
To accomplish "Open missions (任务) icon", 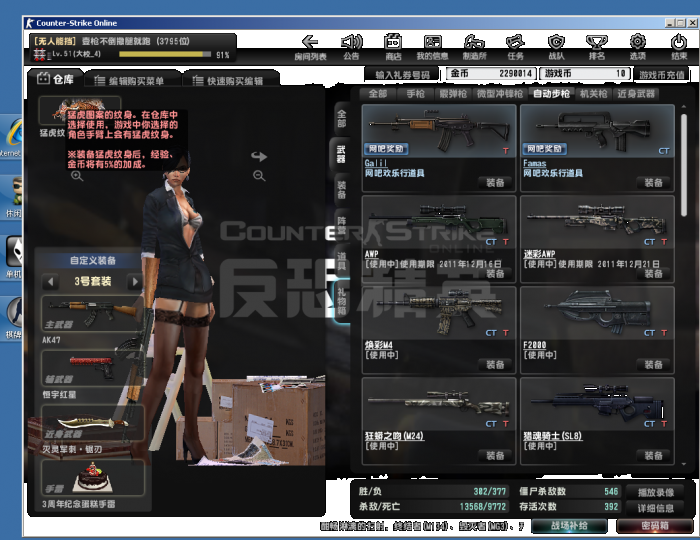I will coord(515,48).
